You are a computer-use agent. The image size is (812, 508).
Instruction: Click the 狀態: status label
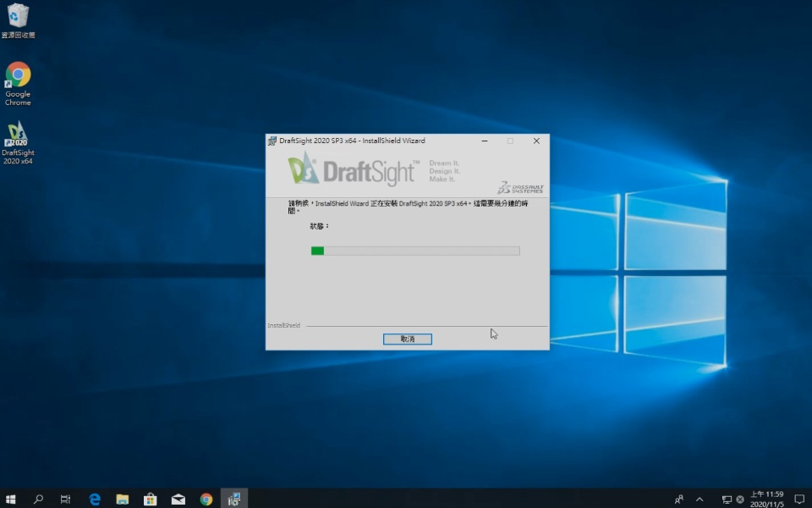pyautogui.click(x=320, y=226)
